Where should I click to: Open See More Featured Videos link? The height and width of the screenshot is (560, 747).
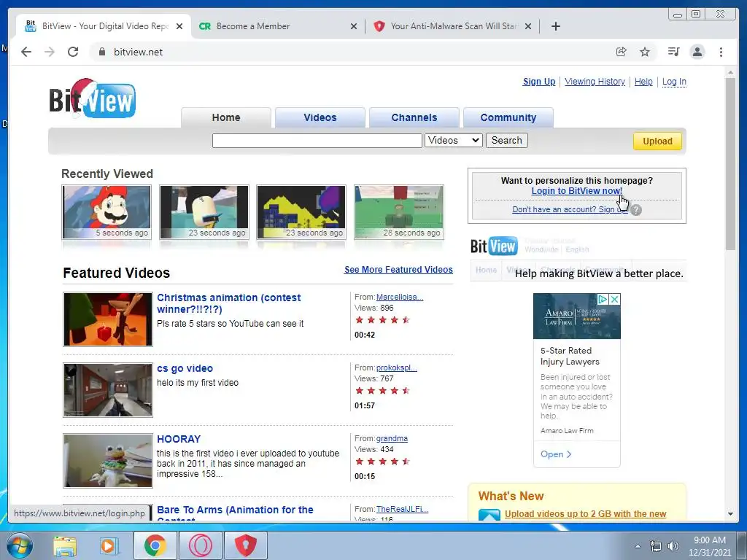coord(398,270)
